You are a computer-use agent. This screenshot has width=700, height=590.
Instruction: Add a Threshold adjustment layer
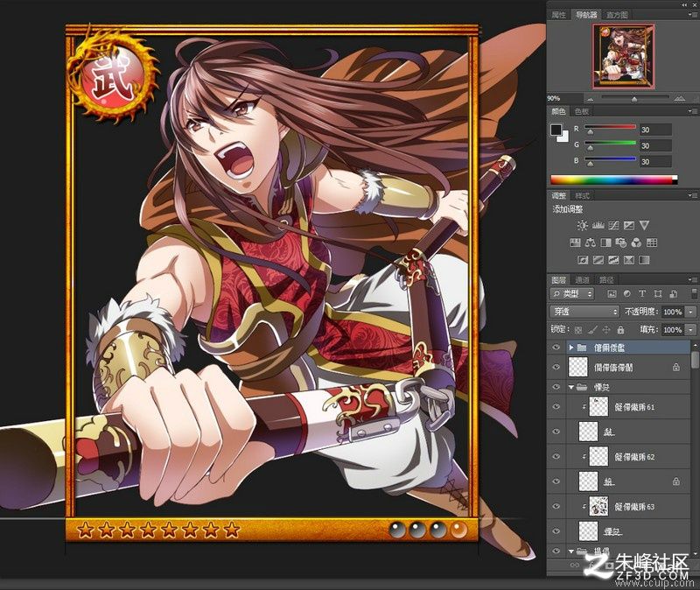(613, 260)
